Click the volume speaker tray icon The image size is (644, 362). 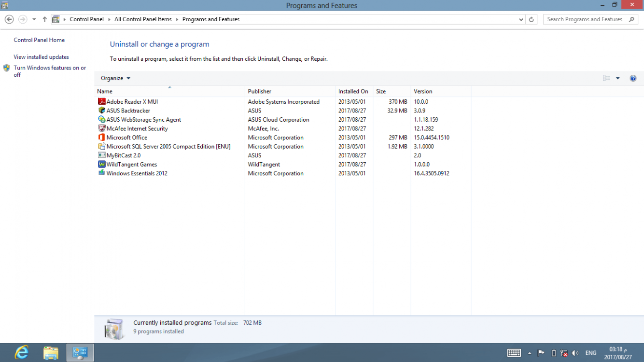click(x=574, y=353)
